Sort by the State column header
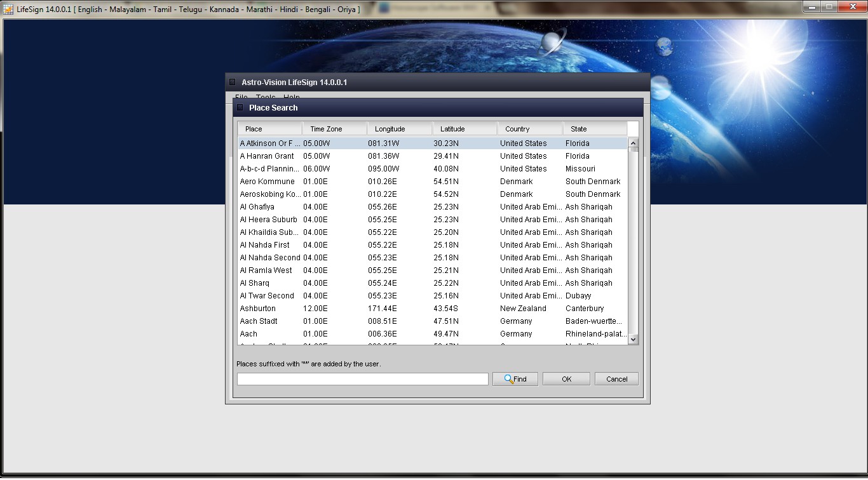 pos(595,129)
